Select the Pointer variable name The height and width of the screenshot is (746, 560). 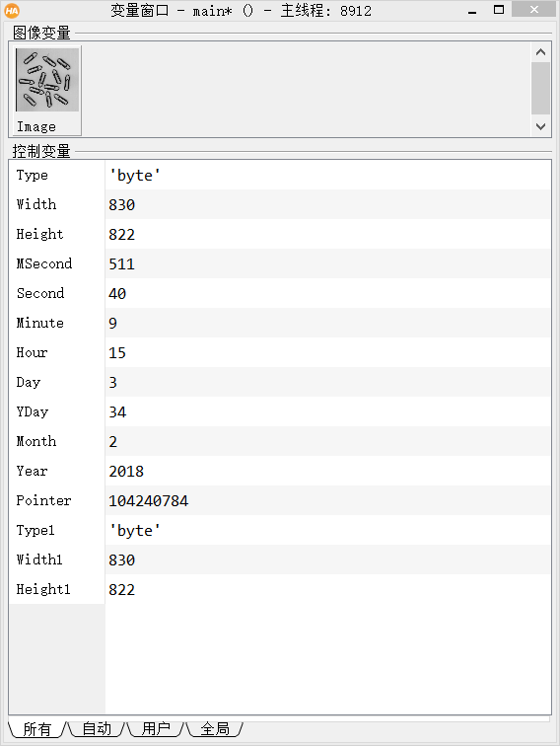(43, 500)
